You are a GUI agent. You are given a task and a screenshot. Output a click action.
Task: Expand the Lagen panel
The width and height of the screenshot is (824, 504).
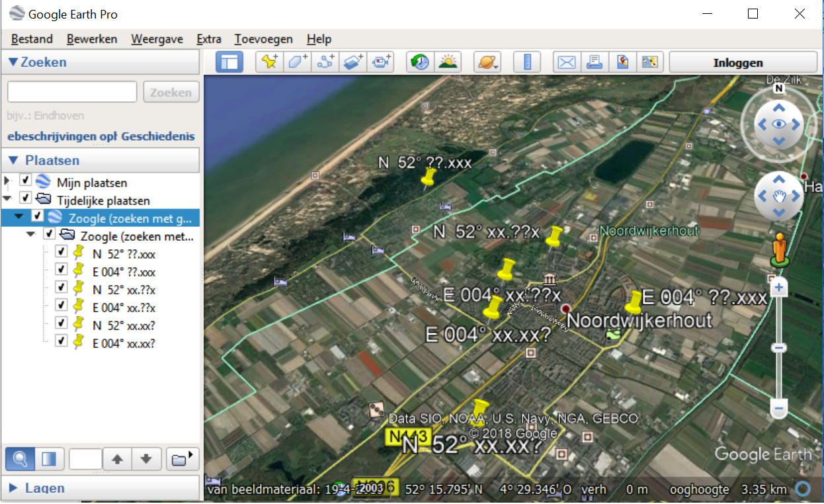(101, 488)
